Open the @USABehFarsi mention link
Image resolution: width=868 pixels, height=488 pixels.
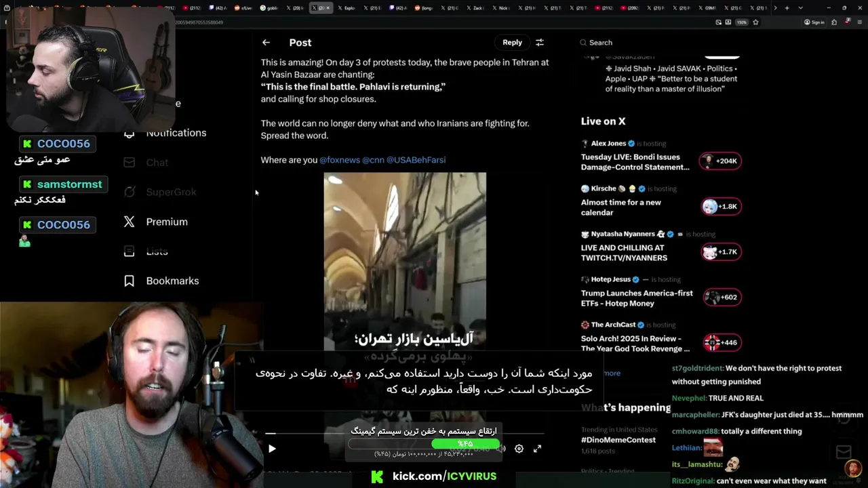(x=416, y=160)
